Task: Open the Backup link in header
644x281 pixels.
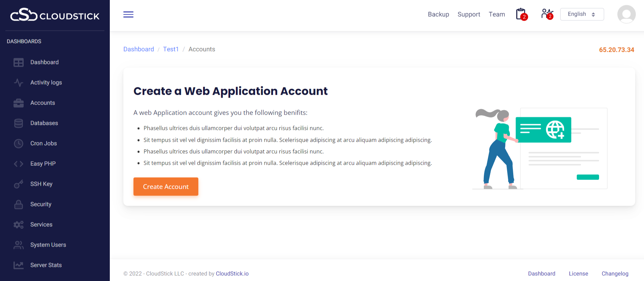Action: coord(438,14)
